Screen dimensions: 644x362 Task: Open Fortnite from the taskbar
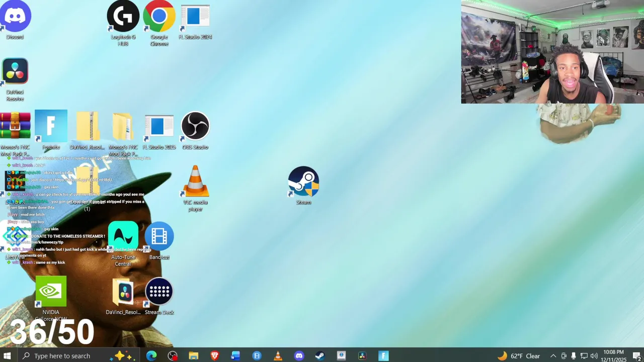click(x=383, y=356)
